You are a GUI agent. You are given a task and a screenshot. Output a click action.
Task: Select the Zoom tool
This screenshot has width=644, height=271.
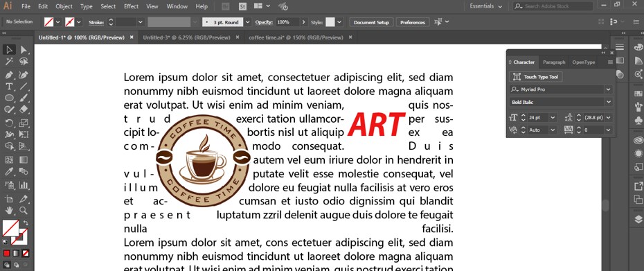point(24,211)
